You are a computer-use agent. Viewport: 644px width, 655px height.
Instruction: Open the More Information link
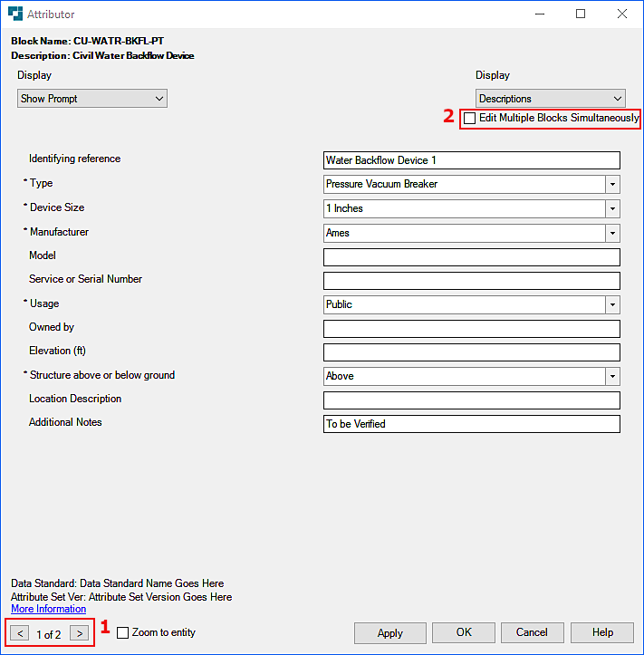click(48, 609)
